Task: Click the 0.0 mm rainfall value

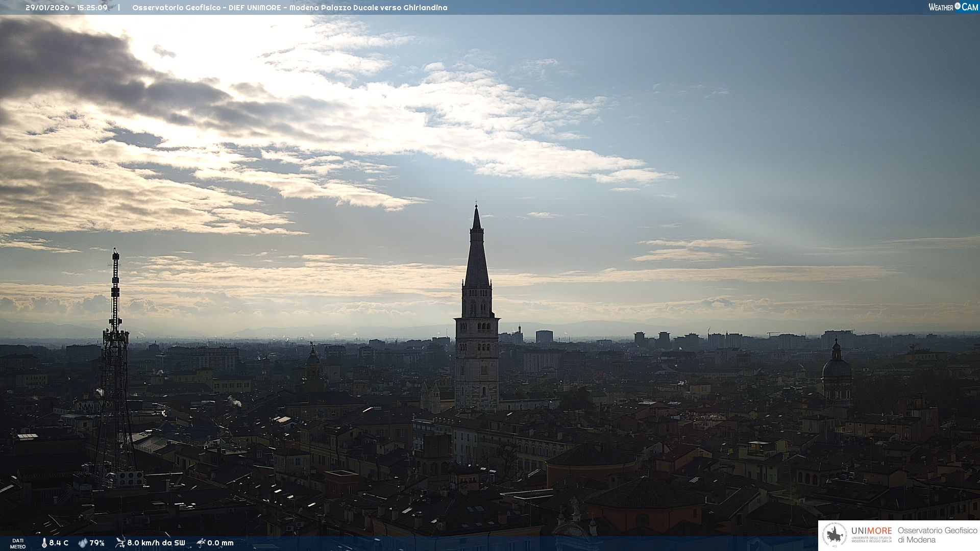Action: (x=220, y=543)
